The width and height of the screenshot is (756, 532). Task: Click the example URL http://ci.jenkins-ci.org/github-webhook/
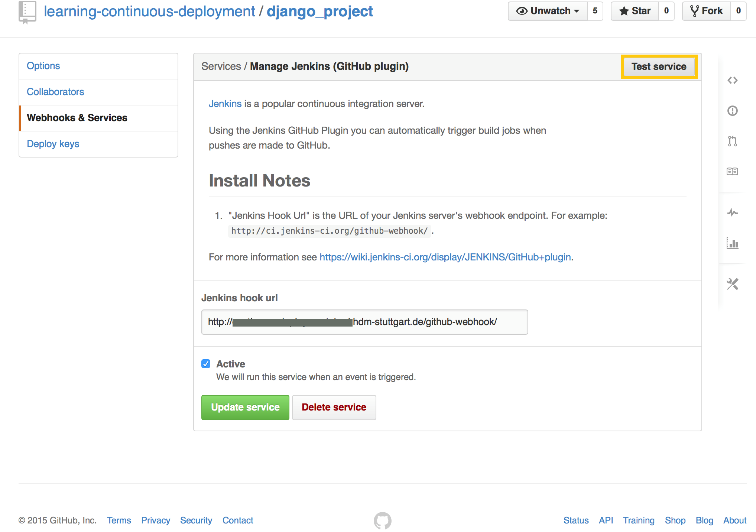click(330, 231)
